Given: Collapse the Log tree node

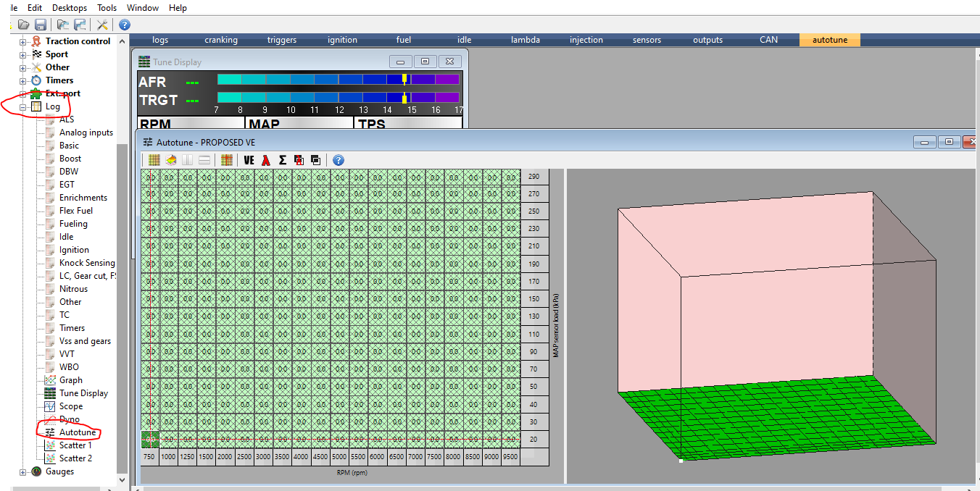Looking at the screenshot, I should pyautogui.click(x=23, y=106).
